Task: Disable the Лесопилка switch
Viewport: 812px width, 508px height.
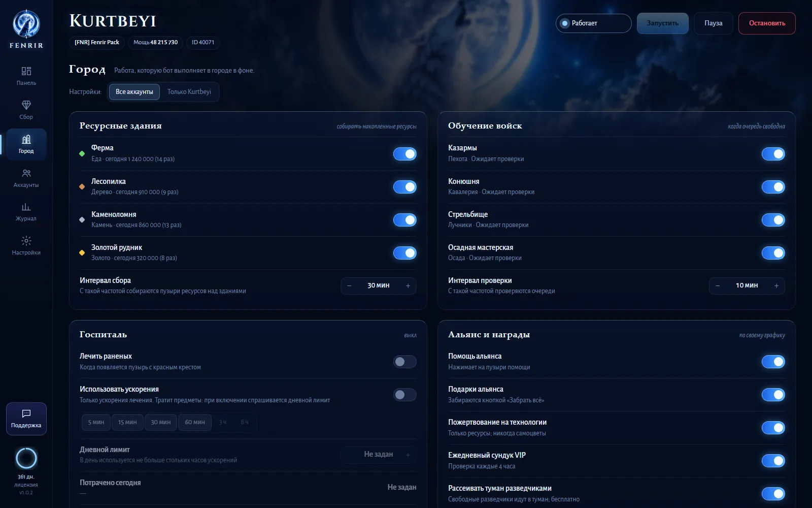Action: click(x=405, y=187)
